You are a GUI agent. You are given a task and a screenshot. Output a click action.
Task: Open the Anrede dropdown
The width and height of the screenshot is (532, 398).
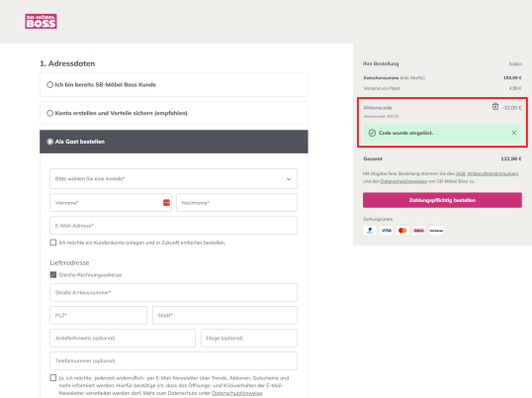point(174,178)
